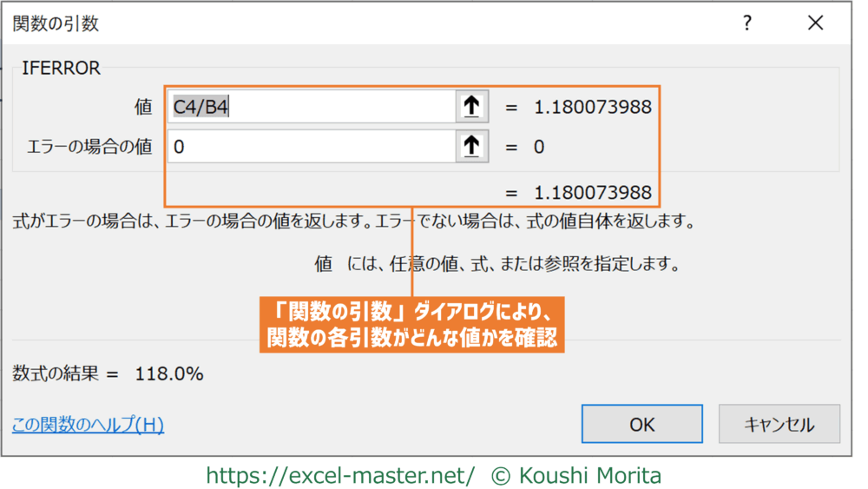The width and height of the screenshot is (868, 489).
Task: Close the 関数の引数 dialog with X
Action: (815, 24)
